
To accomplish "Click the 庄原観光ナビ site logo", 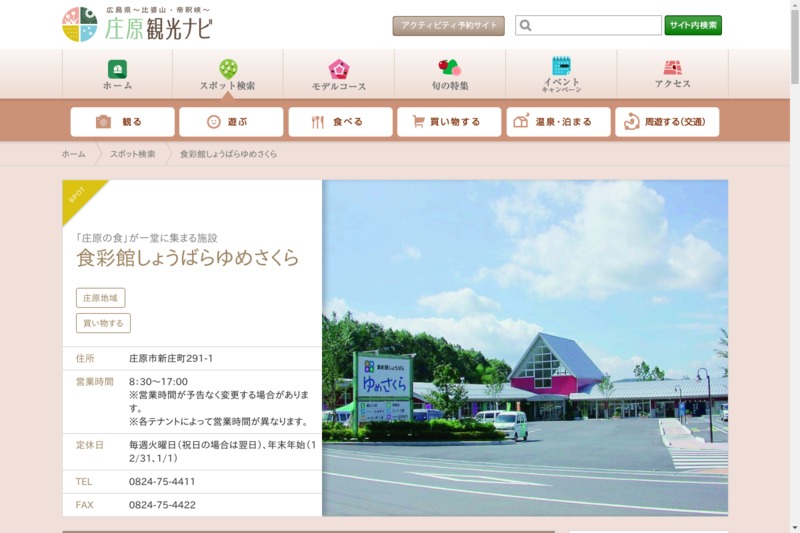I will point(137,24).
